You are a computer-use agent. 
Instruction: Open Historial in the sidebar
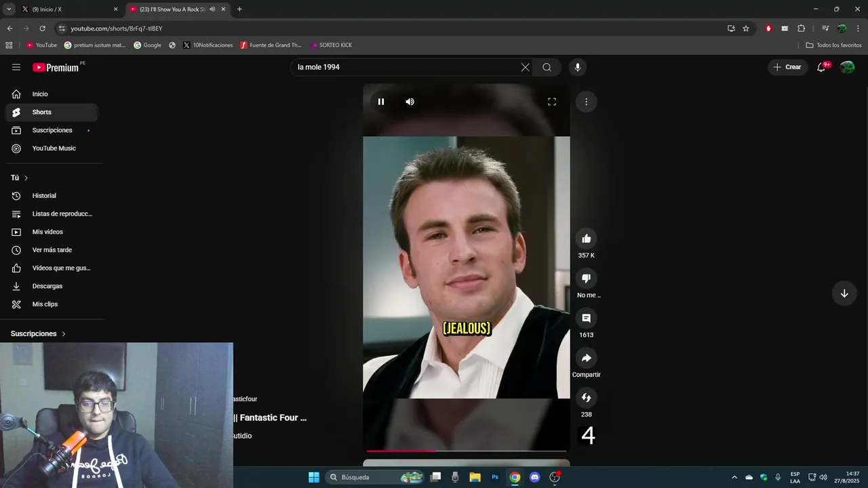(52, 196)
